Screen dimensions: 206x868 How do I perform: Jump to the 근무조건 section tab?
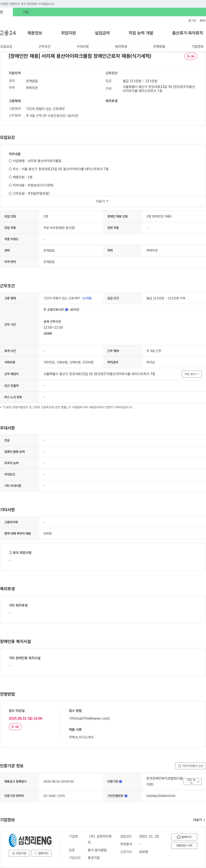(45, 46)
